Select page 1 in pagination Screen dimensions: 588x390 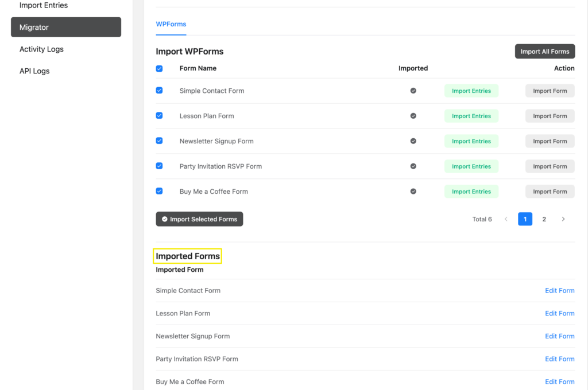pyautogui.click(x=525, y=219)
